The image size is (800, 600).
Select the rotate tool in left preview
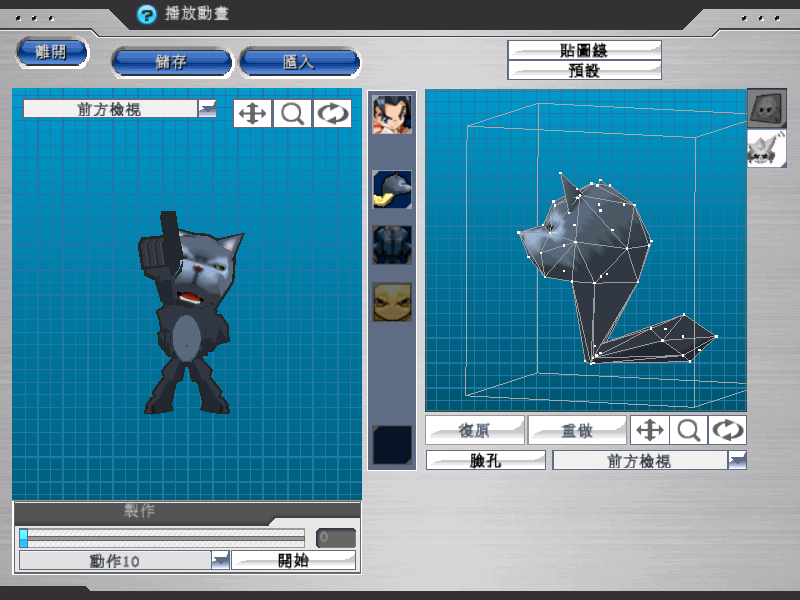click(332, 114)
